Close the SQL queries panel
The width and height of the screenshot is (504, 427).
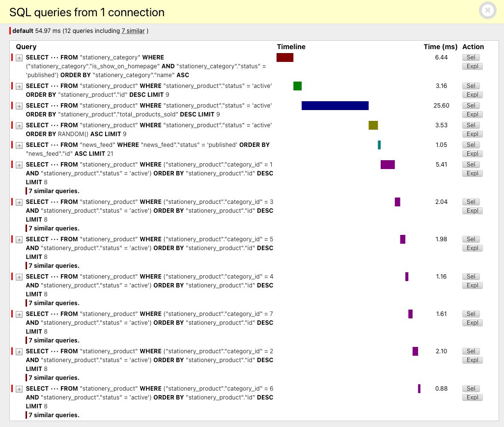(487, 11)
